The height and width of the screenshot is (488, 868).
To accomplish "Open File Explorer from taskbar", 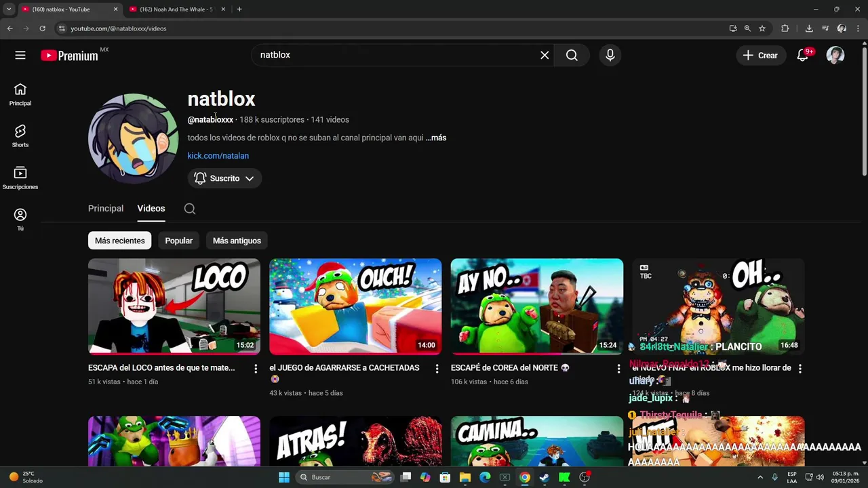I will [x=465, y=477].
